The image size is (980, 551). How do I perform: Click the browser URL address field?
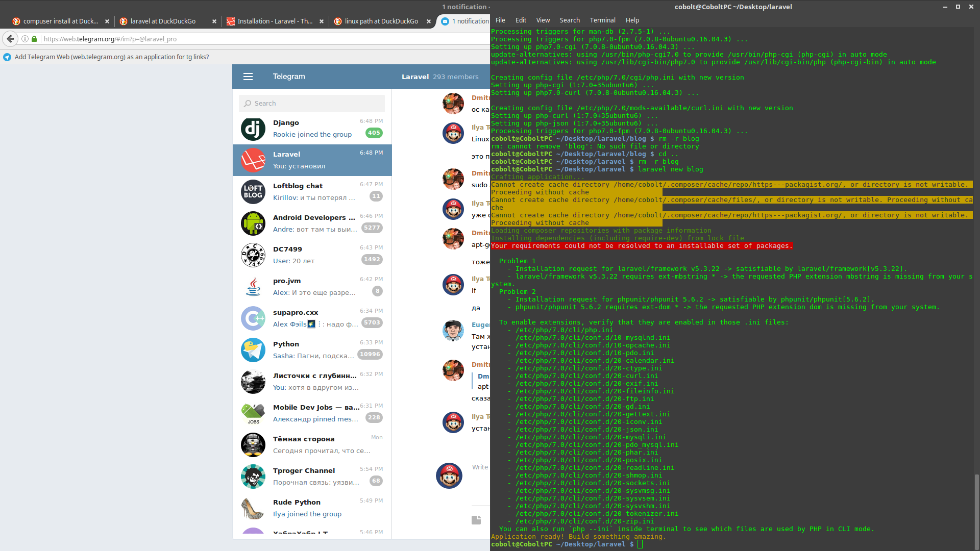255,39
